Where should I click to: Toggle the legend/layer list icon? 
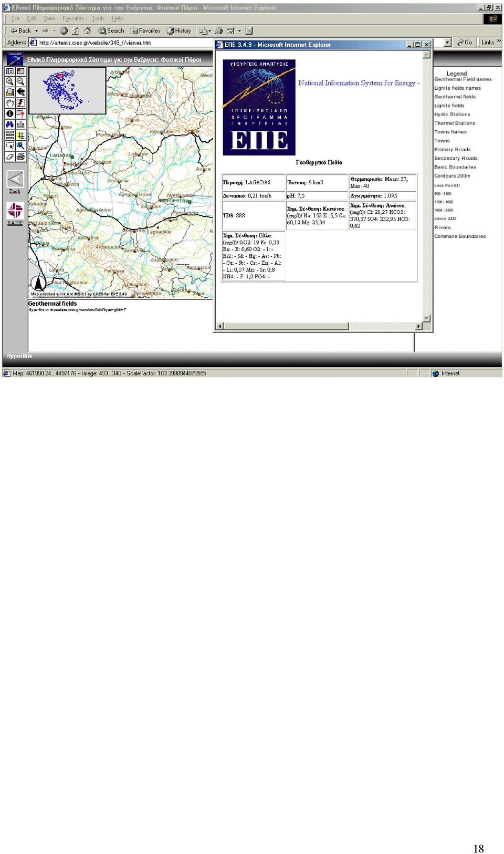(x=9, y=71)
